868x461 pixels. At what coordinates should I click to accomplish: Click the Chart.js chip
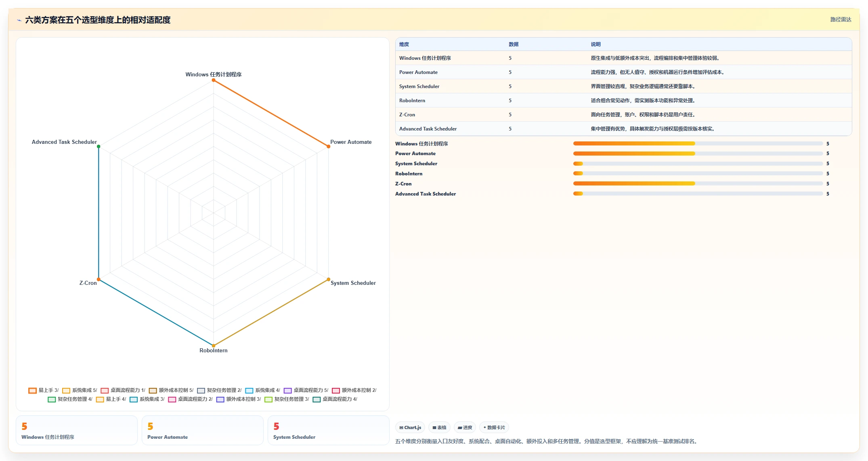point(410,427)
